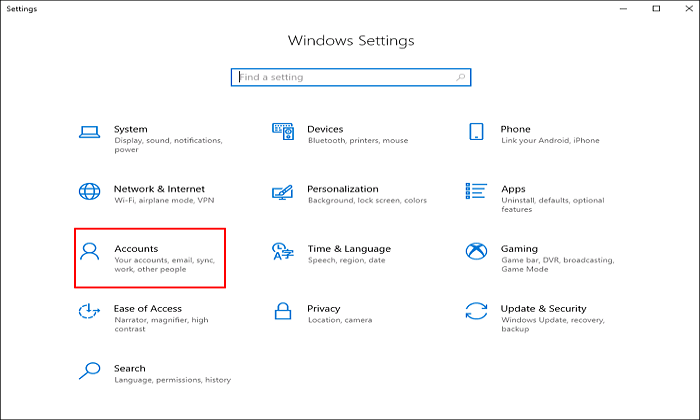Click the magnifier icon in search box
The height and width of the screenshot is (420, 700).
(x=460, y=77)
